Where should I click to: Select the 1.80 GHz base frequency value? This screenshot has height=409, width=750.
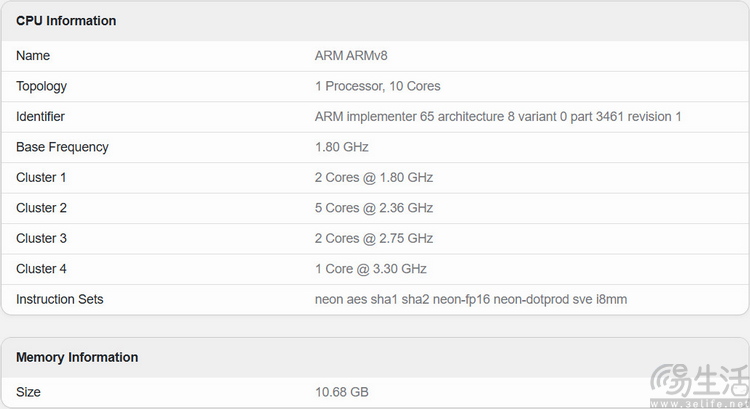[x=342, y=147]
